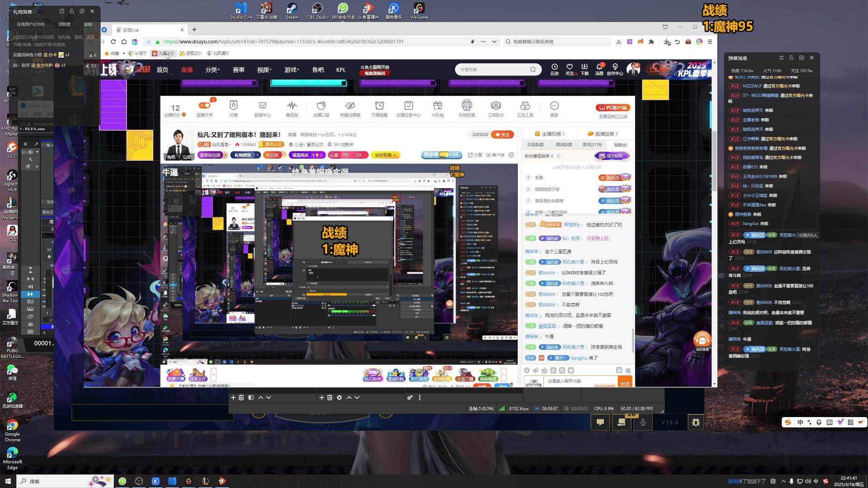Go to 赛事 events nav item
Image resolution: width=868 pixels, height=488 pixels.
(239, 70)
